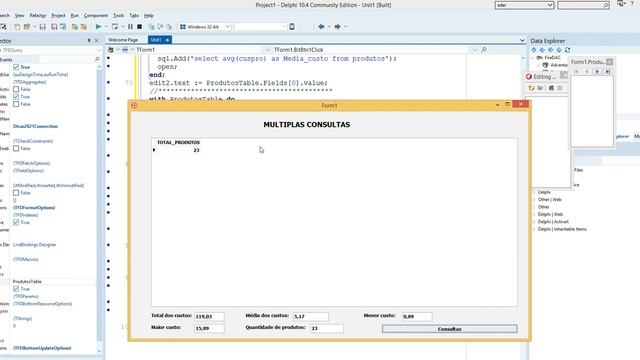Open the TForm1.BitBtn1Click method dropdown
640x360 pixels.
tap(474, 50)
